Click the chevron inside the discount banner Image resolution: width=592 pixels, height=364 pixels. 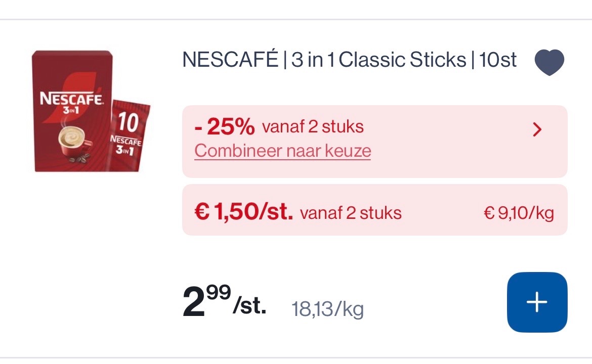[537, 130]
